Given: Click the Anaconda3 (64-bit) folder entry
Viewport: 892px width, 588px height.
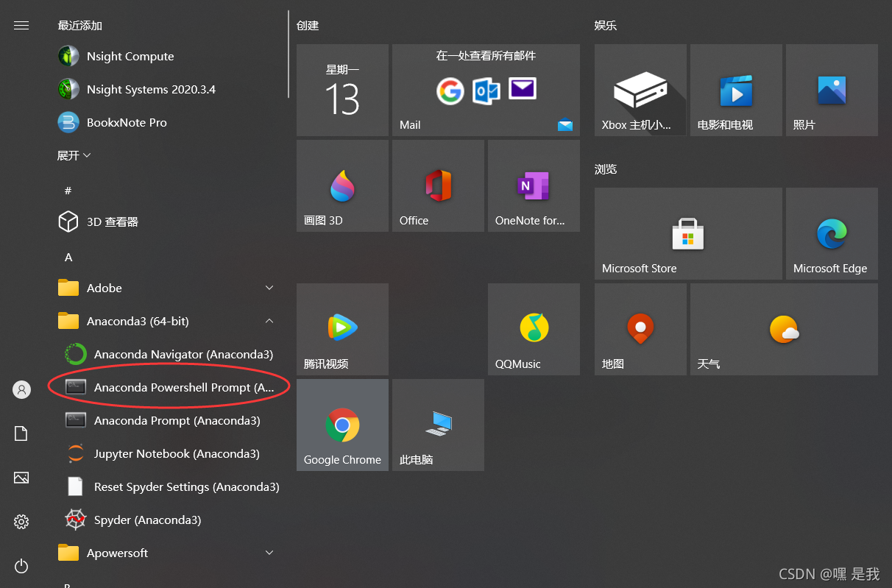Looking at the screenshot, I should (169, 321).
